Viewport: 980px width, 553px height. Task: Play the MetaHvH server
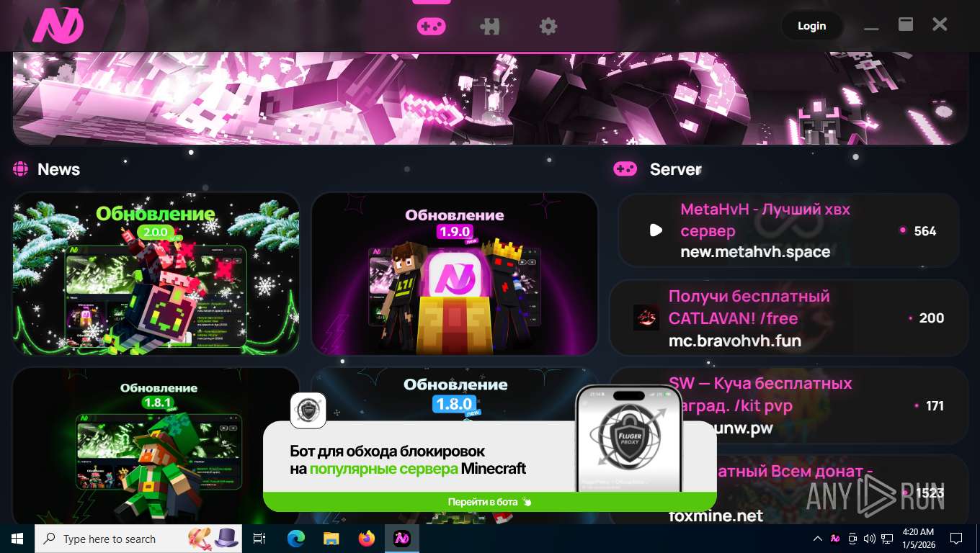[x=656, y=230]
